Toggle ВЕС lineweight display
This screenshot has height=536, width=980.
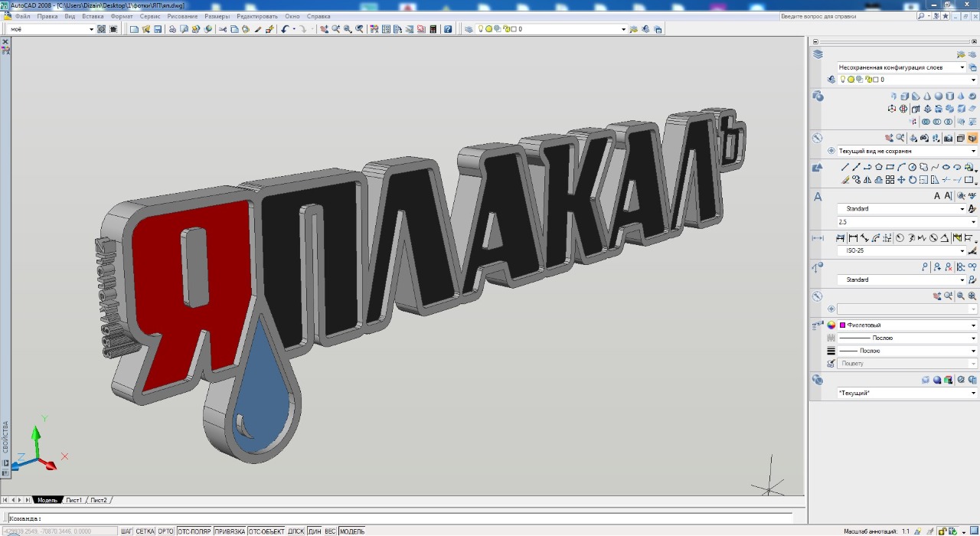331,531
